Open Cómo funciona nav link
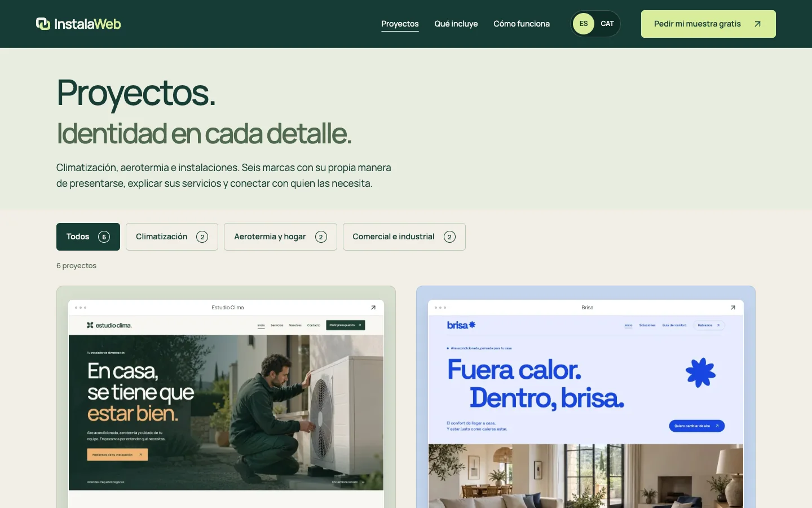Image resolution: width=812 pixels, height=508 pixels. click(x=522, y=24)
